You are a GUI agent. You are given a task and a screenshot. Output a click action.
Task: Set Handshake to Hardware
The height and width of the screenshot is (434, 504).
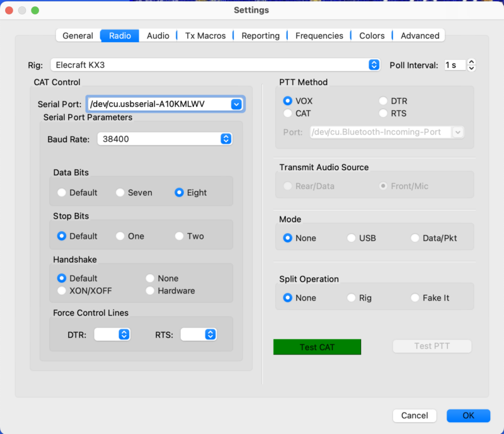[x=150, y=291]
